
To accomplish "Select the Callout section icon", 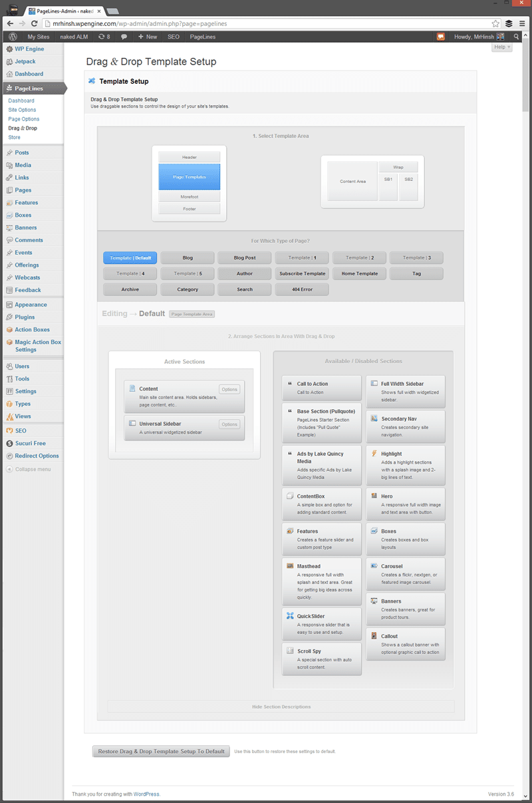I will point(374,636).
